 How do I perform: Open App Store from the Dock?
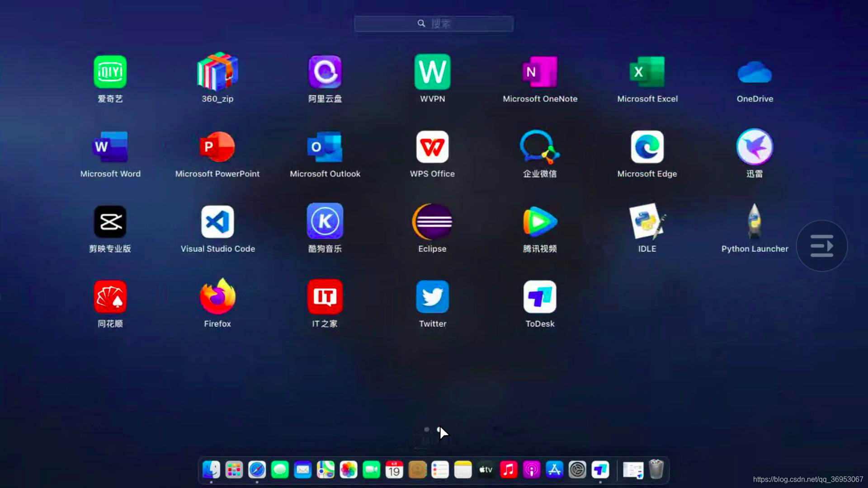coord(555,470)
